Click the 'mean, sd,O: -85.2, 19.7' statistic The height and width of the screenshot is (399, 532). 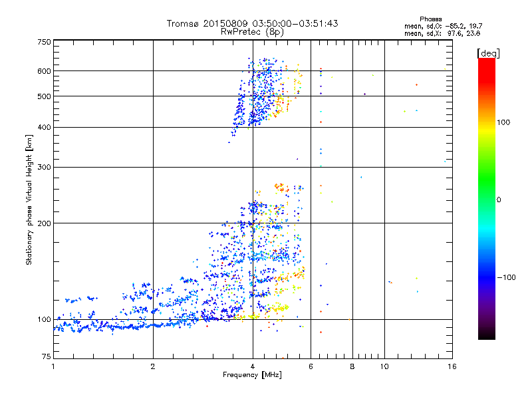coord(443,26)
